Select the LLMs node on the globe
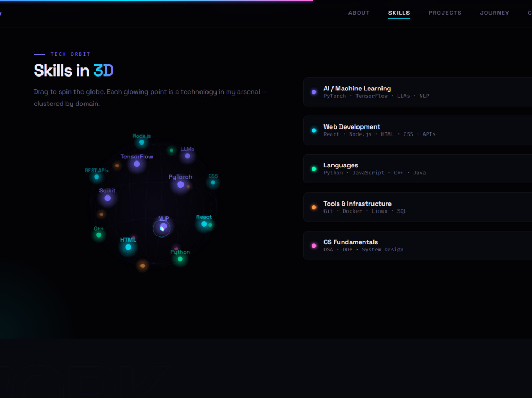The height and width of the screenshot is (398, 532). point(187,156)
